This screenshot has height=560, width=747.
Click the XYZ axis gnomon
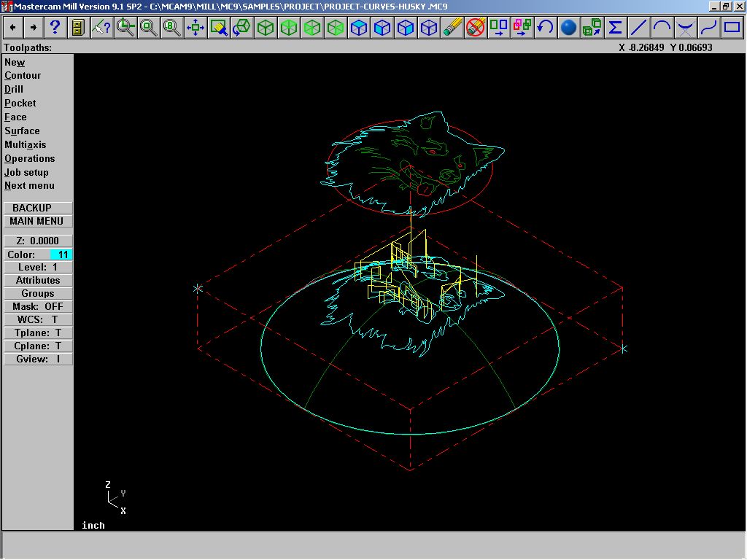[x=116, y=498]
